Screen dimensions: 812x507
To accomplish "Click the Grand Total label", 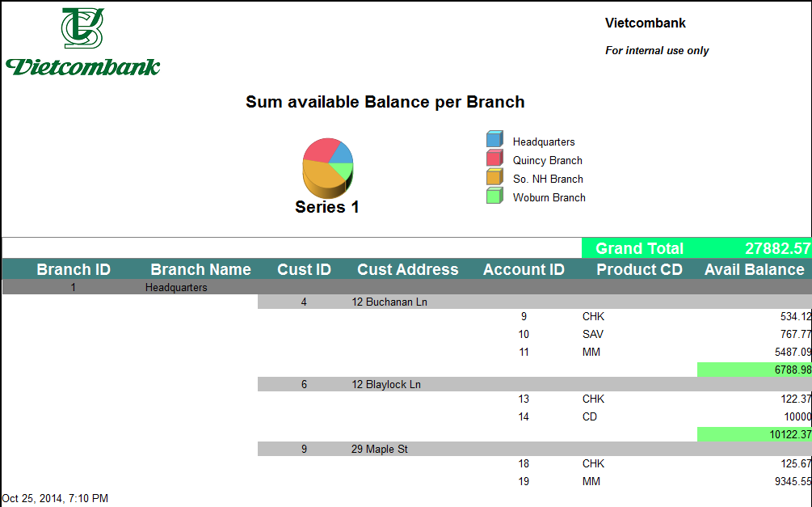I will (x=640, y=248).
